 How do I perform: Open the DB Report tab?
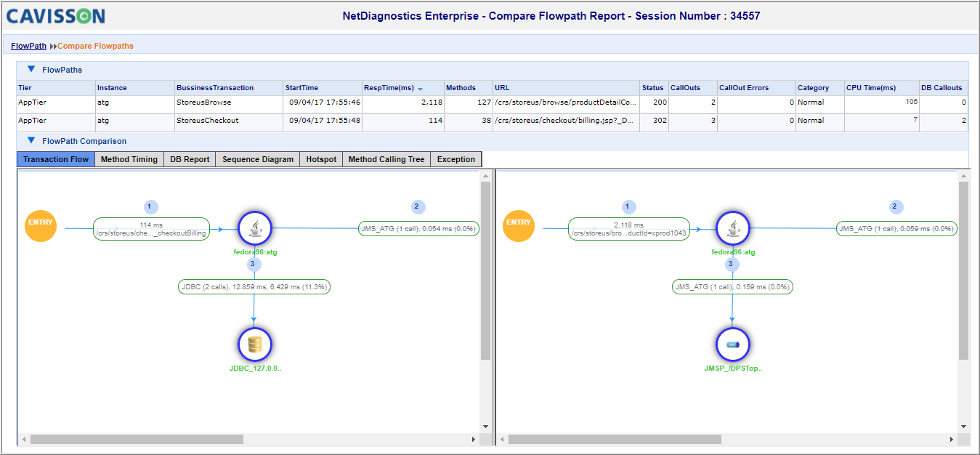tap(190, 159)
